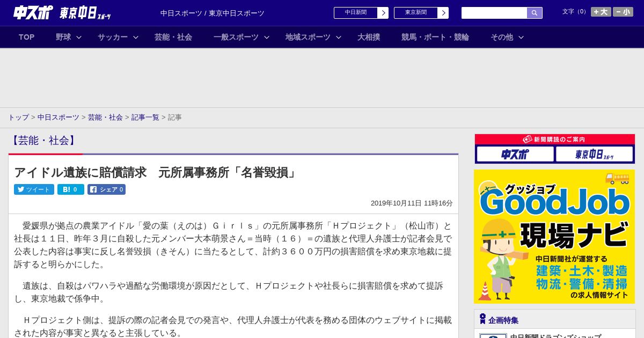Click the 【芸能・社会】 category heading
Image resolution: width=644 pixels, height=338 pixels.
43,141
